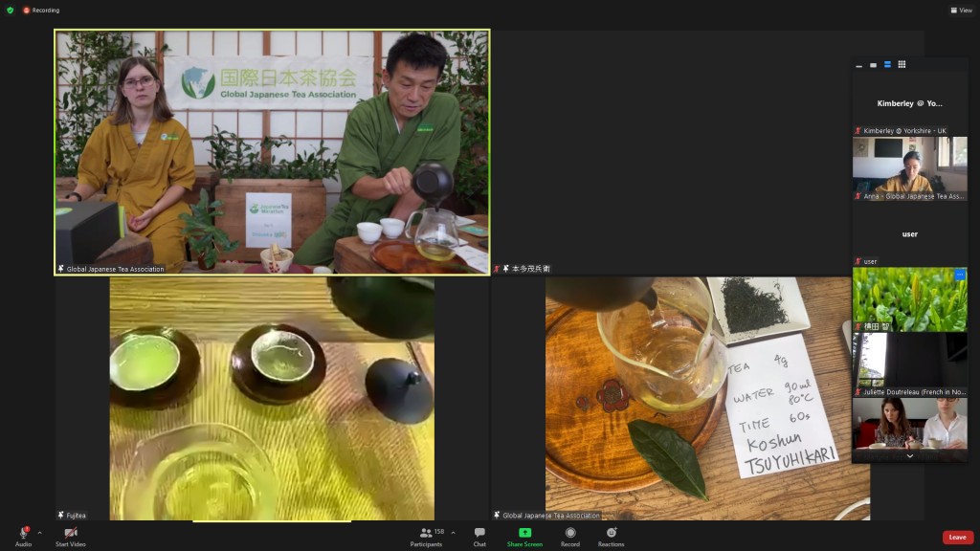Viewport: 980px width, 551px height.
Task: Toggle camera on with Start Video
Action: [70, 536]
